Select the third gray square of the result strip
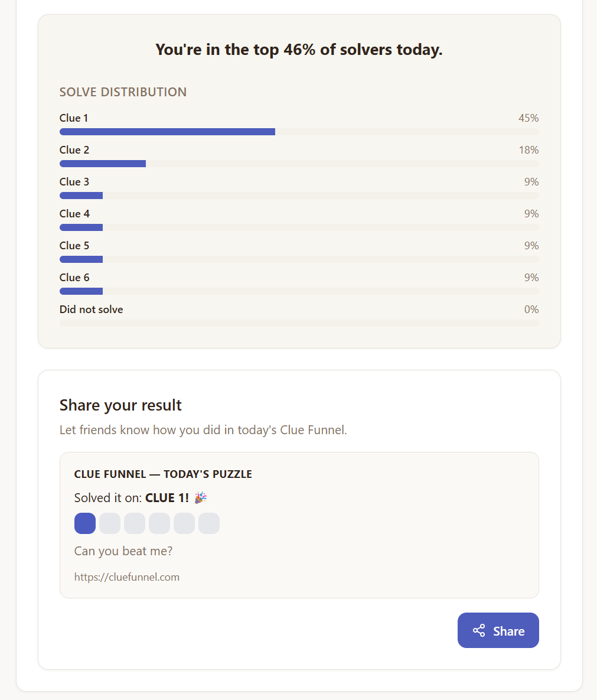This screenshot has width=597, height=700. (x=134, y=523)
